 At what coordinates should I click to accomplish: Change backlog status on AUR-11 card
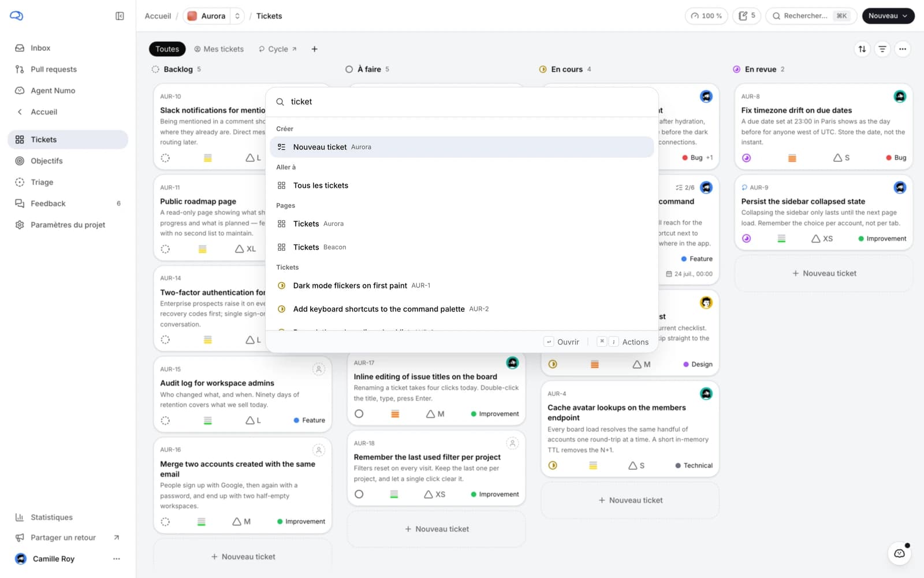[x=165, y=249]
